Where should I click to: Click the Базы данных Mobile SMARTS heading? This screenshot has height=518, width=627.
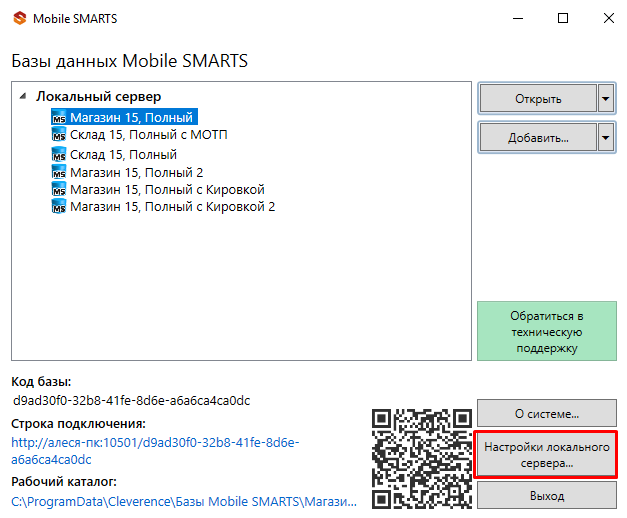tap(130, 61)
